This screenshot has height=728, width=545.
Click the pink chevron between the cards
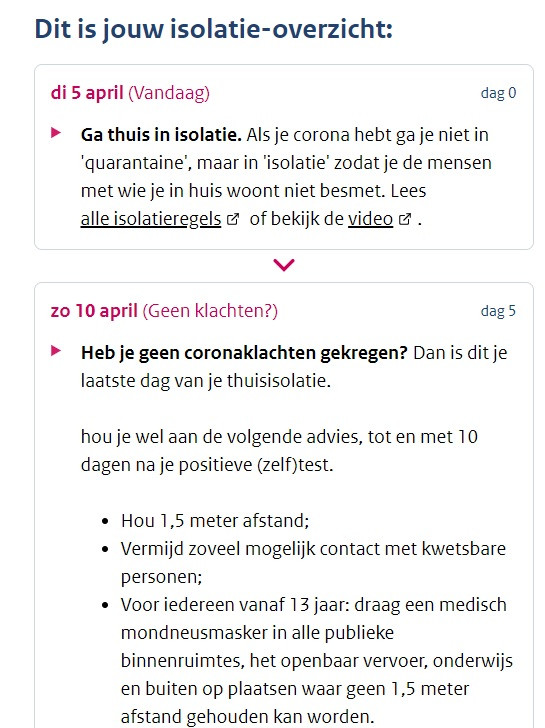(284, 265)
